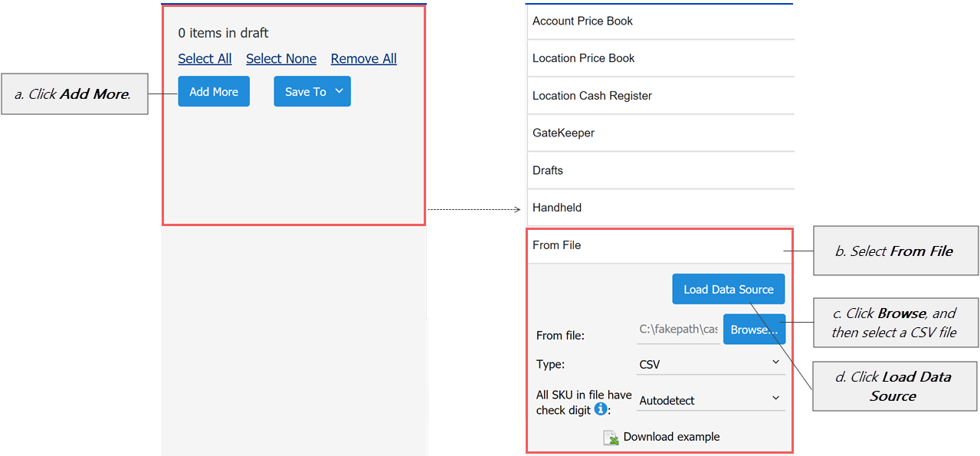Viewport: 980px width, 456px height.
Task: Click the Select None link
Action: click(280, 58)
